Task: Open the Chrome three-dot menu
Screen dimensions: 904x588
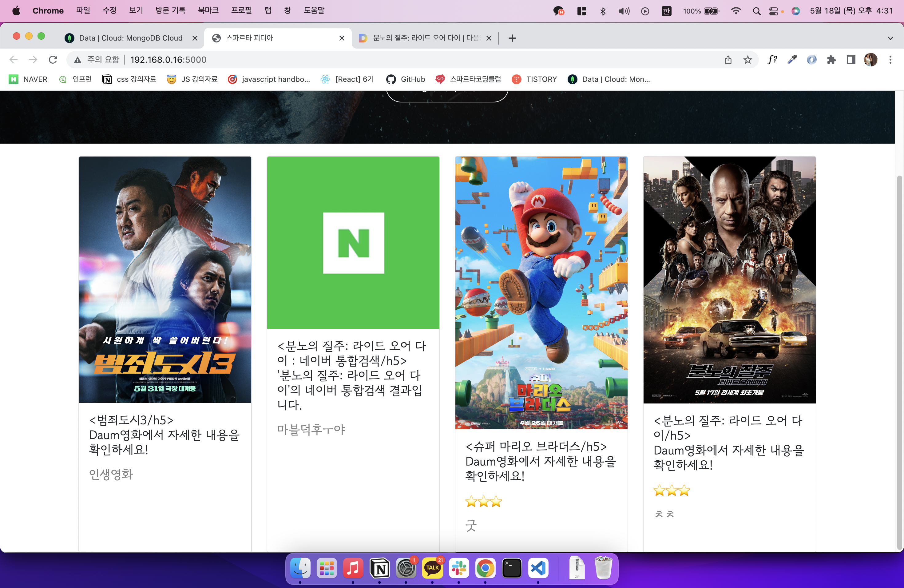Action: (x=890, y=60)
